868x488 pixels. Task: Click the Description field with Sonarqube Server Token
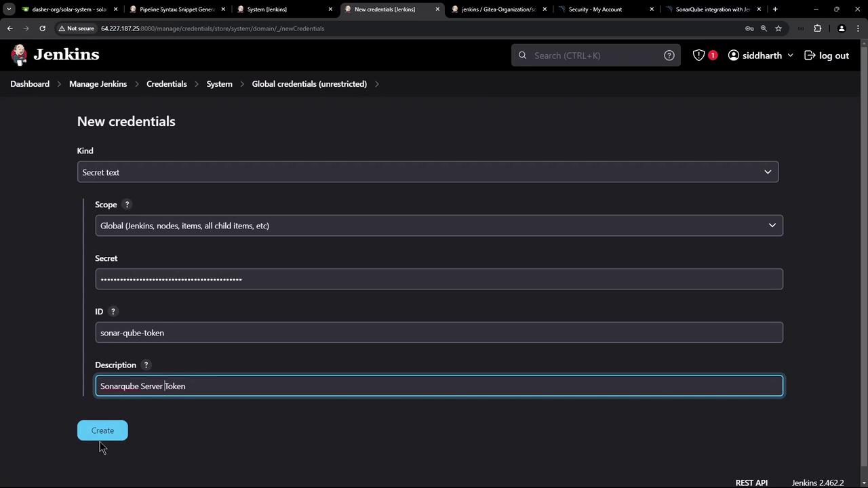coord(439,386)
